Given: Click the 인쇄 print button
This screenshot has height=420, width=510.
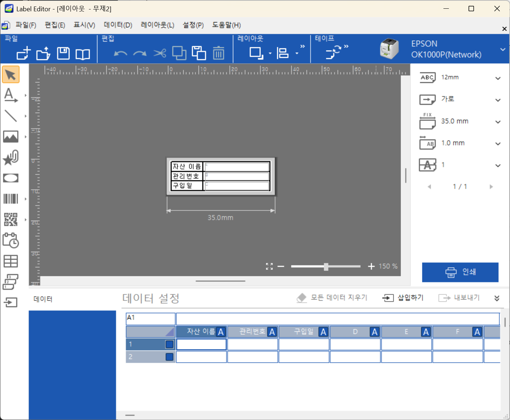Looking at the screenshot, I should point(460,272).
